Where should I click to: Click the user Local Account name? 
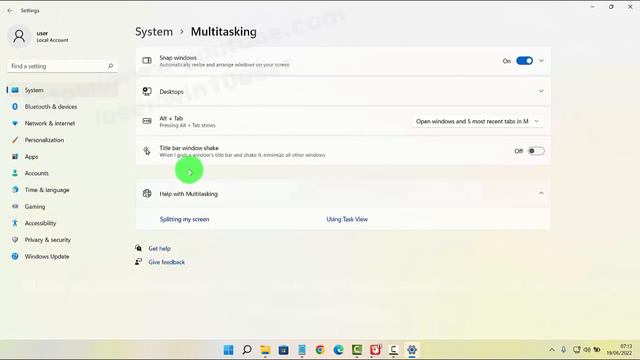(x=52, y=37)
